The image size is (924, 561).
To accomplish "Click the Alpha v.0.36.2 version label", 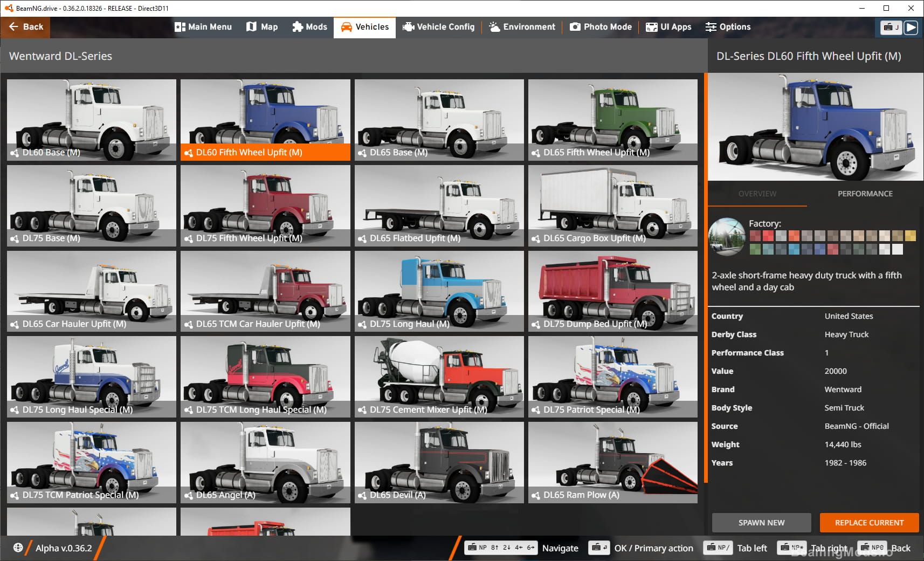I will (64, 548).
